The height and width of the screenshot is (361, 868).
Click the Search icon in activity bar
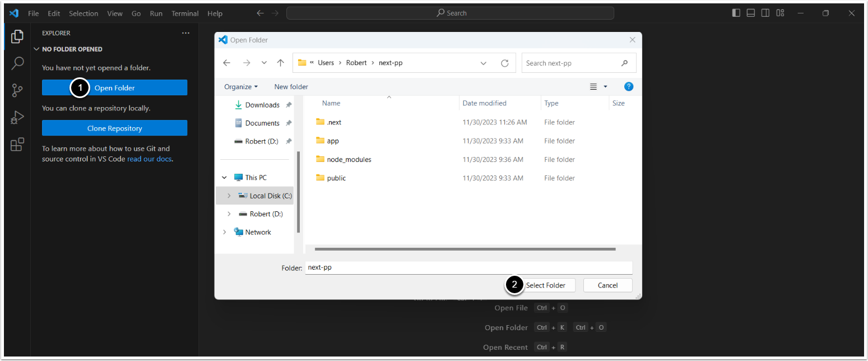click(17, 63)
